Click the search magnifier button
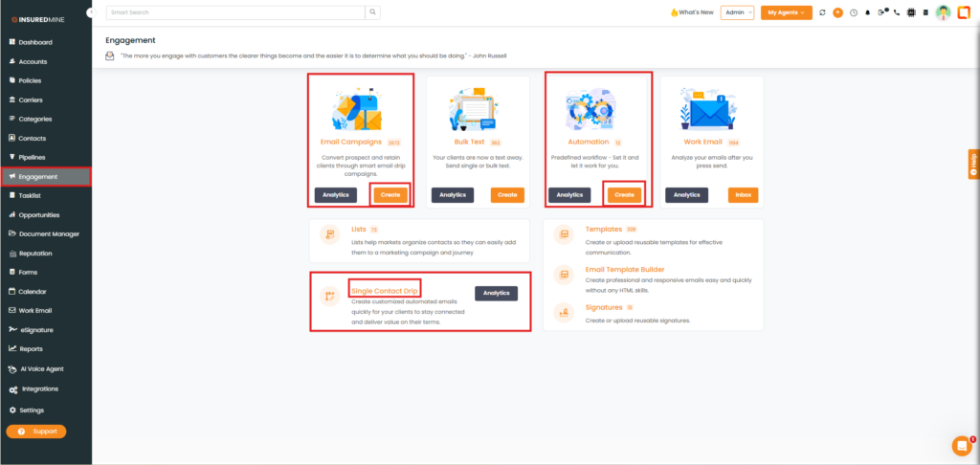 (372, 12)
